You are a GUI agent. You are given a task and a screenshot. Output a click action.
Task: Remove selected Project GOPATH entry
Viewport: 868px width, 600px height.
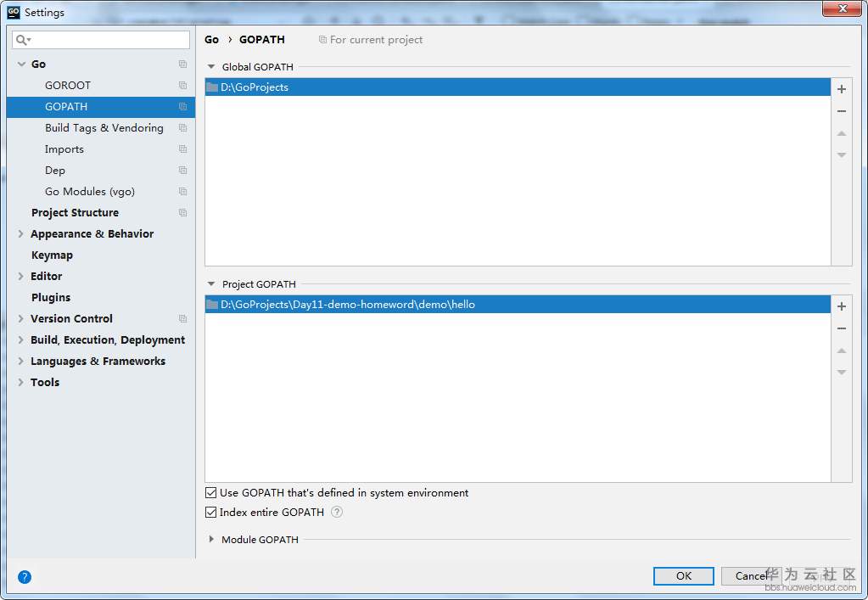pyautogui.click(x=842, y=328)
